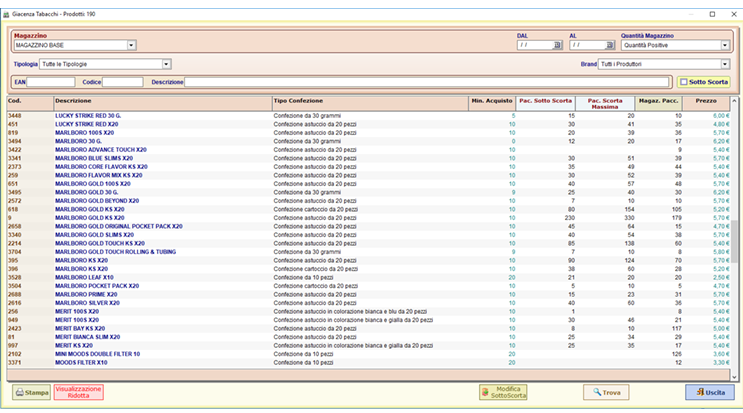The height and width of the screenshot is (413, 743).
Task: Select the MOODS FILTER X10 row
Action: pos(368,363)
